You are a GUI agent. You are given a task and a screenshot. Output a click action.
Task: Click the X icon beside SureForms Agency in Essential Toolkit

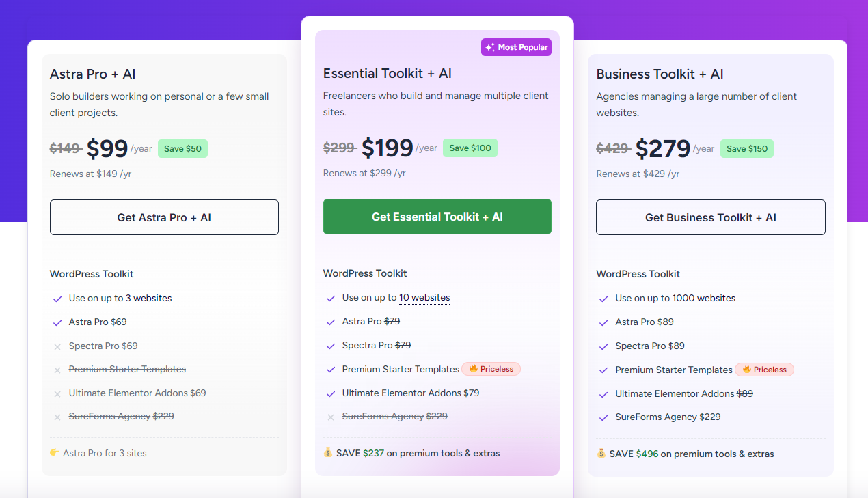pos(331,417)
